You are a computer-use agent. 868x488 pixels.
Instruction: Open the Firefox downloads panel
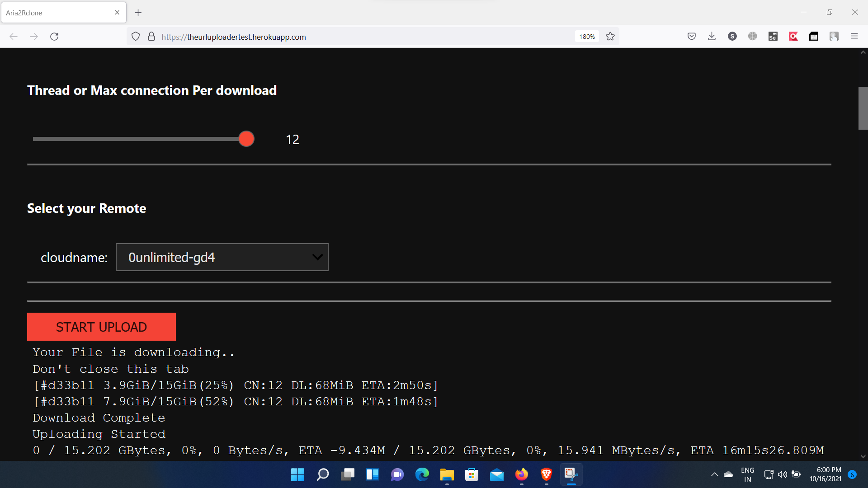712,37
